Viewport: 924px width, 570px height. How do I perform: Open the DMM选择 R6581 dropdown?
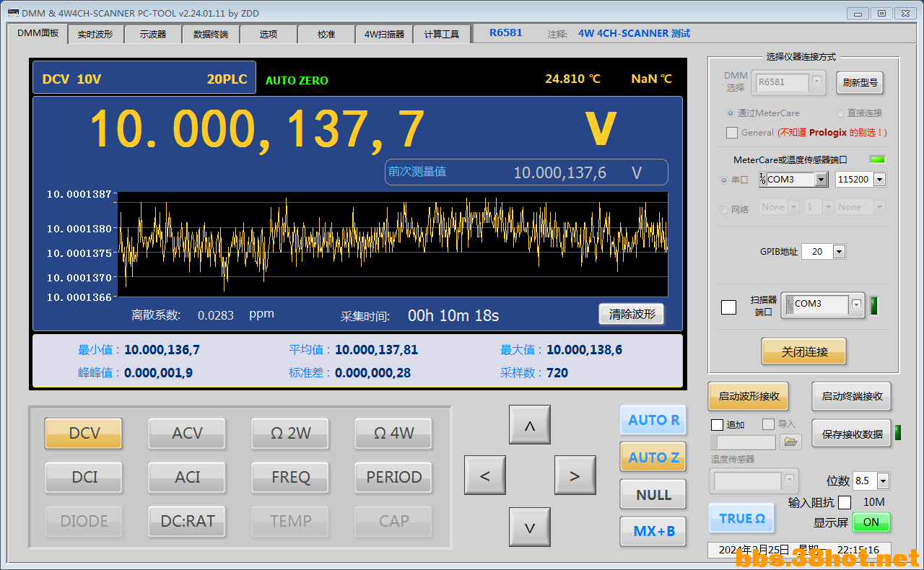pos(816,82)
